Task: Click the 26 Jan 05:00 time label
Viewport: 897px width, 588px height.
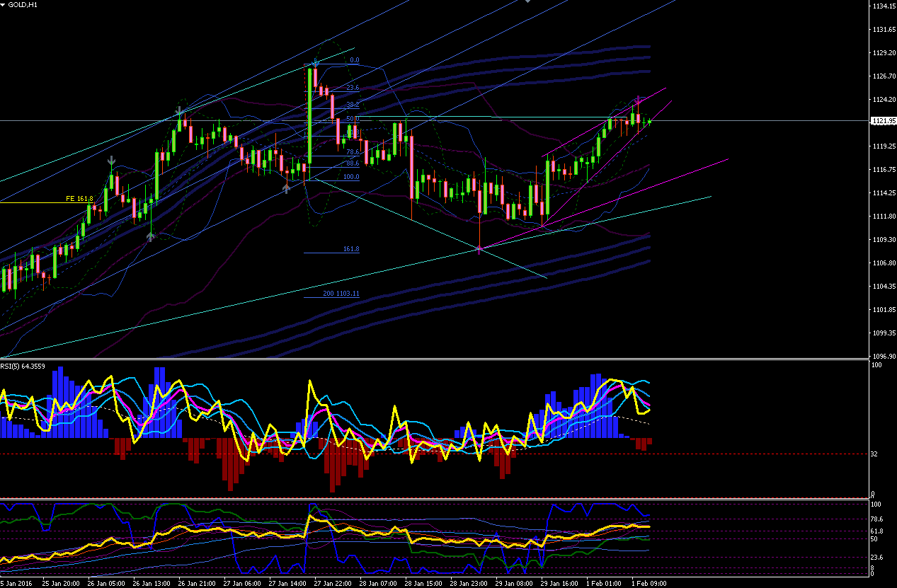Action: [106, 584]
